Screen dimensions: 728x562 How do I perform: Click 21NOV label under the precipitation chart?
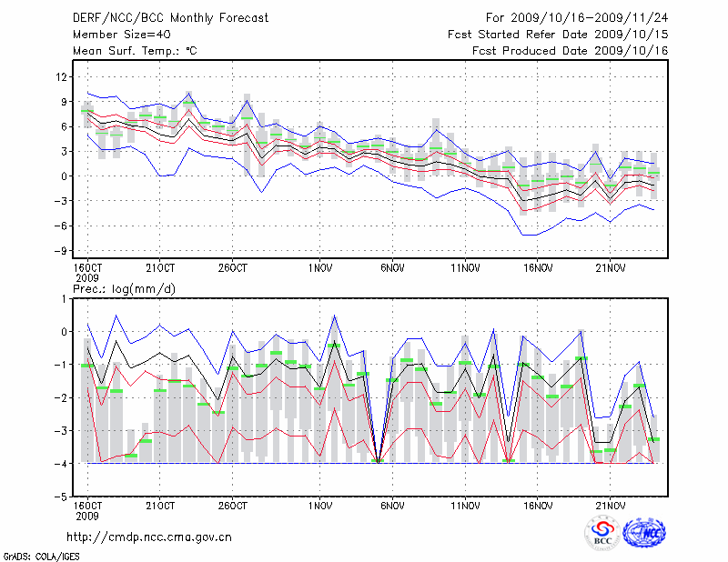611,506
